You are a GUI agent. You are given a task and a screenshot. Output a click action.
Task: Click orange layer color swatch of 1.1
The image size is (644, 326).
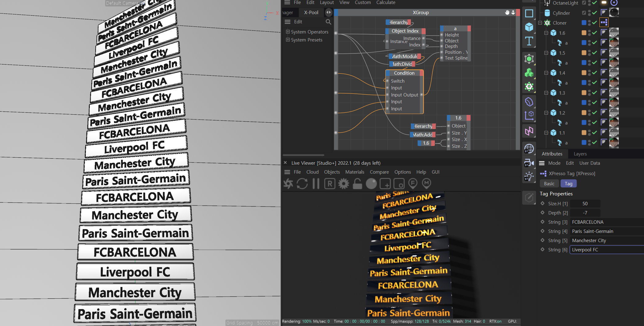point(584,132)
